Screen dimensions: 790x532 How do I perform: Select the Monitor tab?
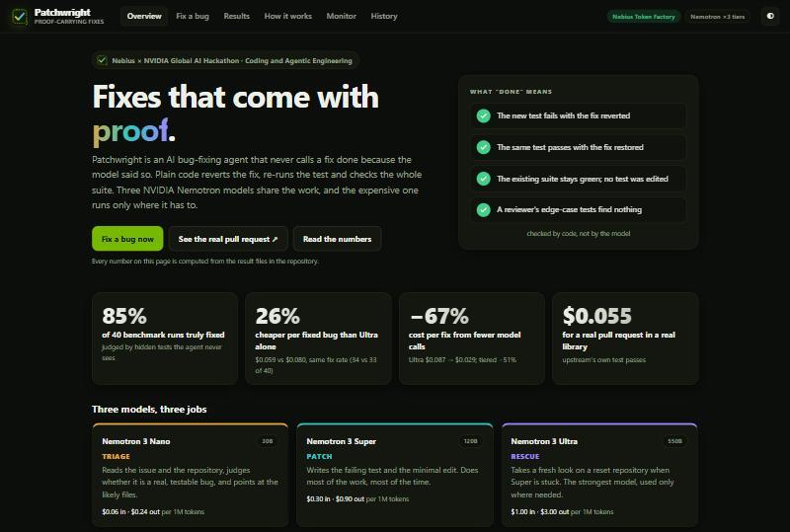pyautogui.click(x=341, y=16)
